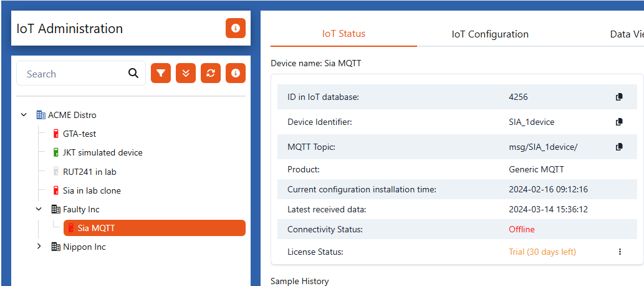Select the IoT Status tab
The width and height of the screenshot is (644, 286).
[x=344, y=34]
